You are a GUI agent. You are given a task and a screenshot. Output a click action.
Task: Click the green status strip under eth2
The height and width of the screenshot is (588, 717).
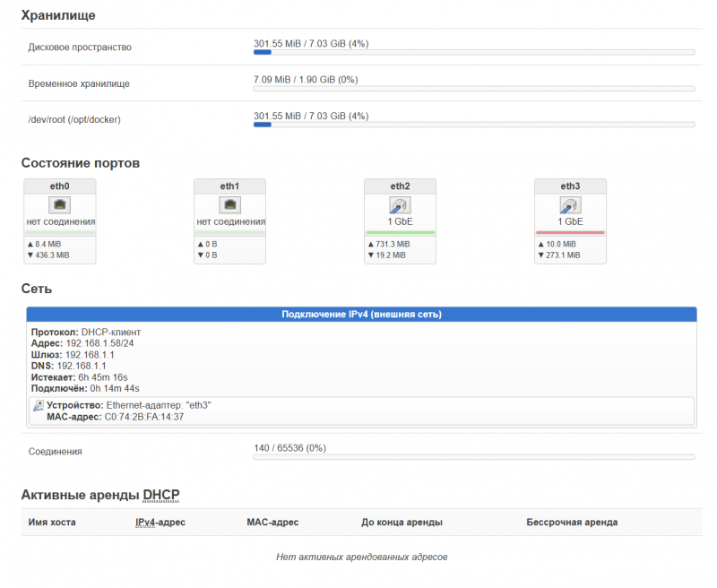tap(400, 233)
